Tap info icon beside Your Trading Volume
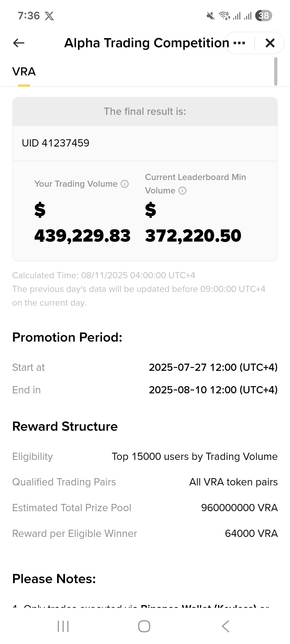The image size is (290, 644). click(x=125, y=184)
